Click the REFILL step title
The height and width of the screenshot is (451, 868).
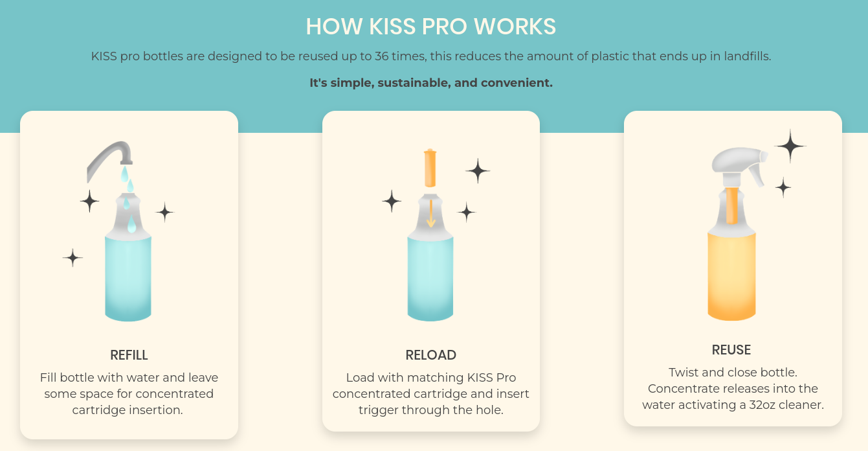tap(129, 355)
